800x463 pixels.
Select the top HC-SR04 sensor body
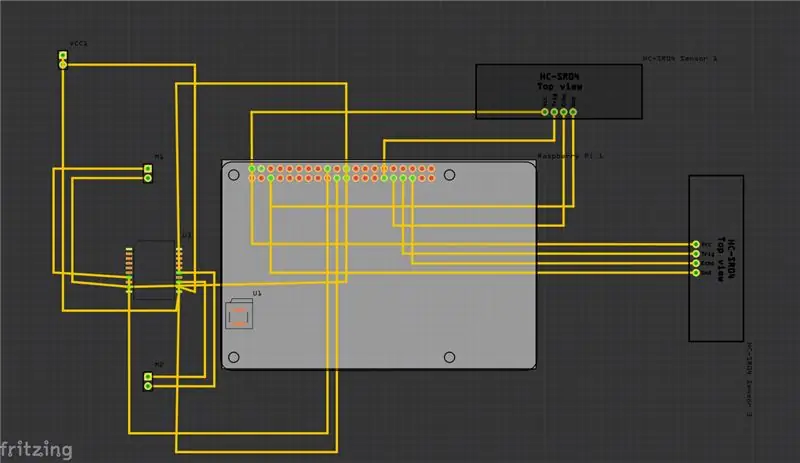[559, 92]
